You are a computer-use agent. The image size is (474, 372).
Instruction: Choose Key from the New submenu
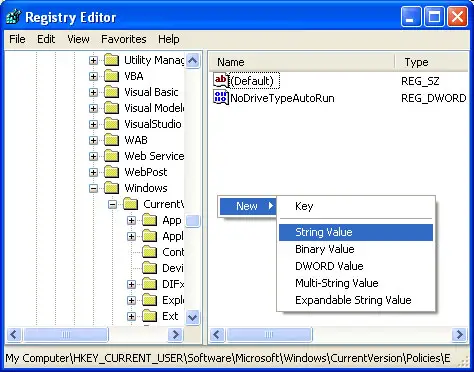356,206
